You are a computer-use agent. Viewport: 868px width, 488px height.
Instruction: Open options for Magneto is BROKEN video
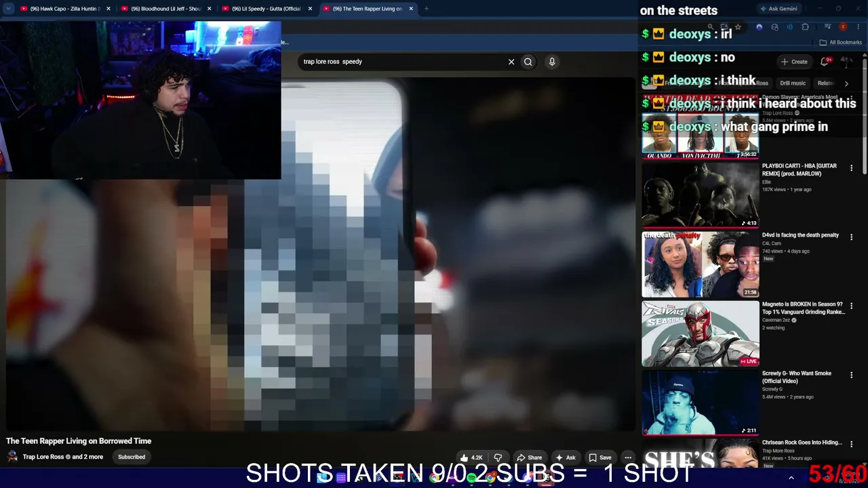pos(852,306)
